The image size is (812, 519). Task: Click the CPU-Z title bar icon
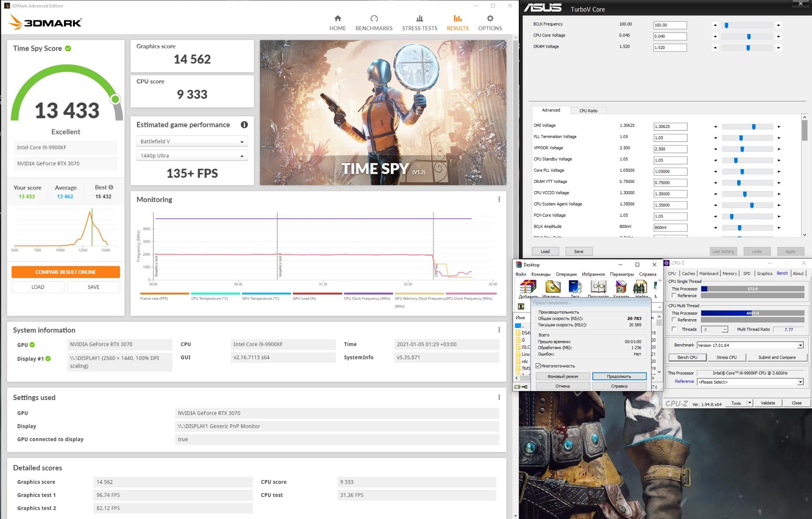point(667,263)
